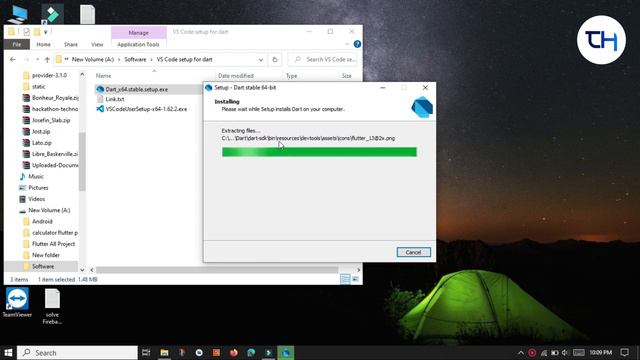Viewport: 640px width, 360px height.
Task: Switch to details view layout icon
Action: tap(345, 279)
